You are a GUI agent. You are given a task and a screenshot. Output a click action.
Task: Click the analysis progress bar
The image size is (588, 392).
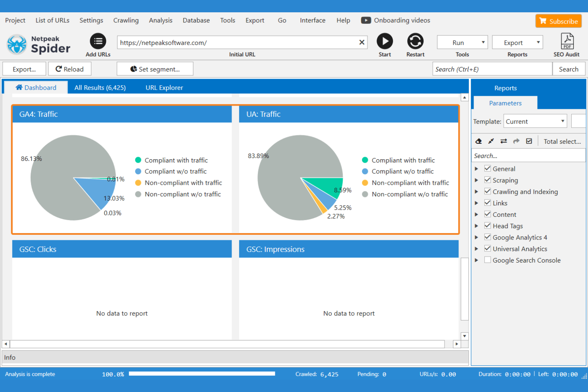point(202,374)
